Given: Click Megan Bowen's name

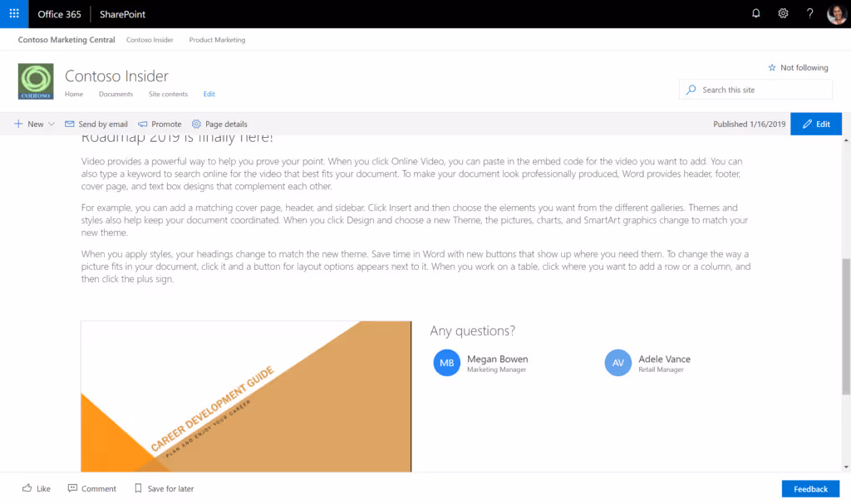Looking at the screenshot, I should pyautogui.click(x=497, y=359).
